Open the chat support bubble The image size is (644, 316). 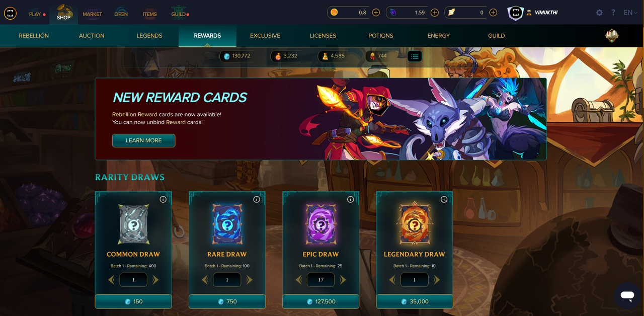pyautogui.click(x=627, y=295)
